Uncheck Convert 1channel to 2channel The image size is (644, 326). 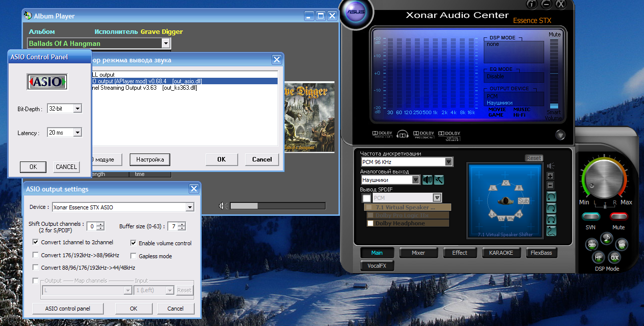pyautogui.click(x=35, y=242)
